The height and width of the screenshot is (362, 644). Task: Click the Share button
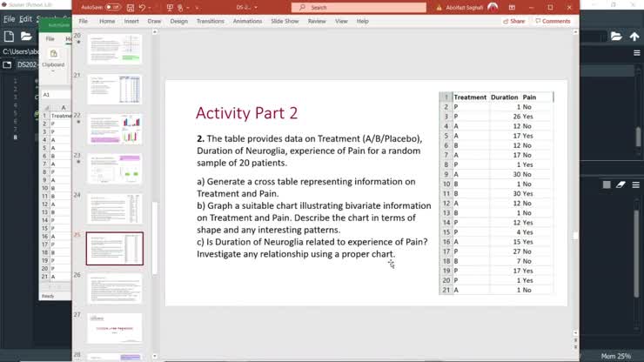[x=513, y=21]
